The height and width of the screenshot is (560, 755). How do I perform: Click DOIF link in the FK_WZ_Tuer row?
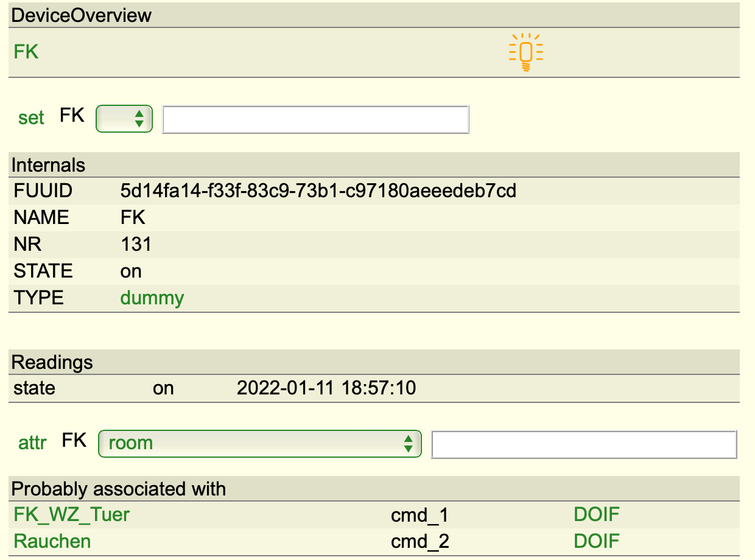coord(596,515)
